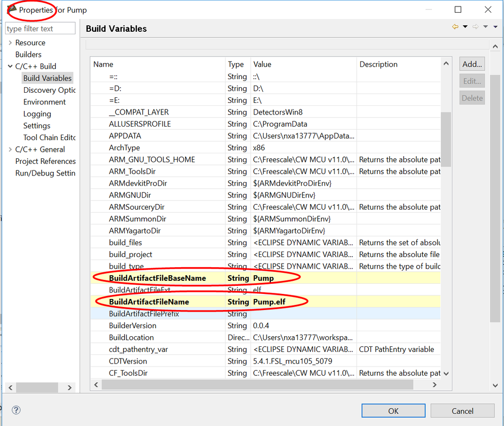Select the BuildArtifactFileExt row

point(265,290)
